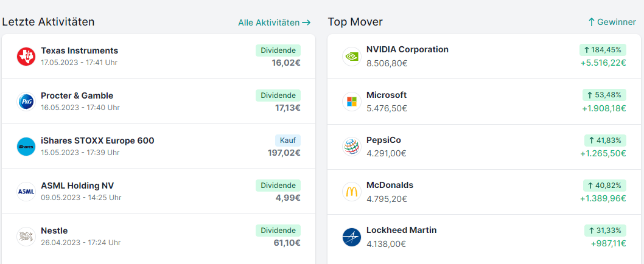Click the Texas Instruments logo icon
Viewport: 644px width, 264px height.
[26, 56]
